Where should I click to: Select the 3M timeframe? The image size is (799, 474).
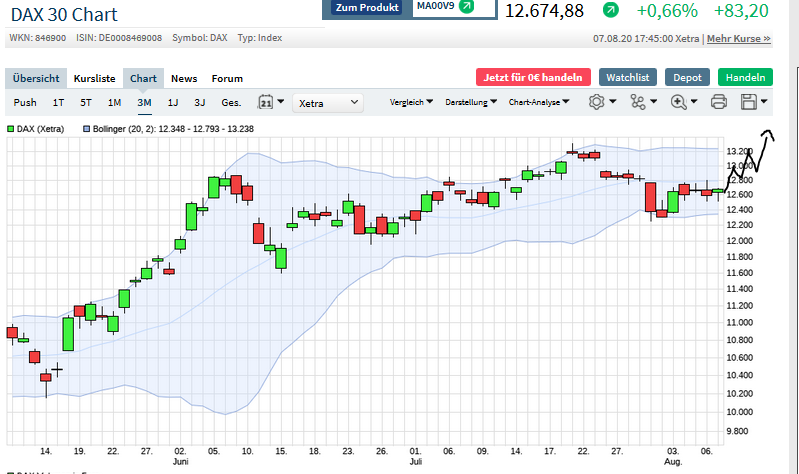144,102
